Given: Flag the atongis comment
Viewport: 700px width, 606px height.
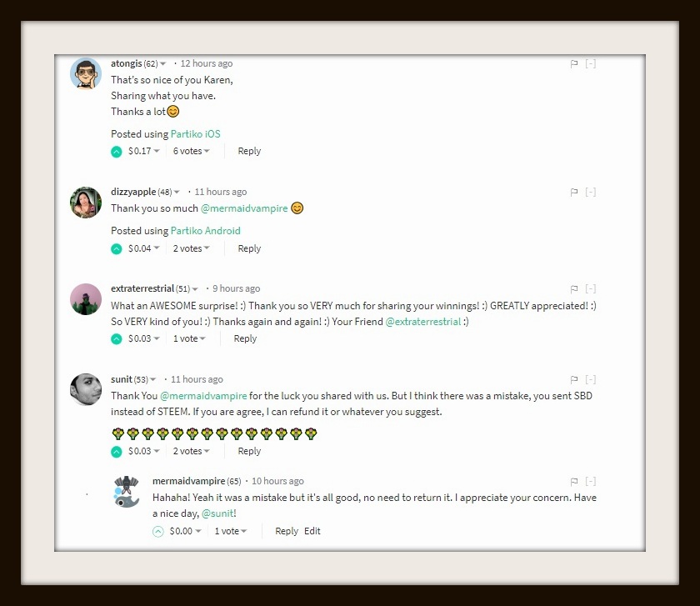Looking at the screenshot, I should coord(574,64).
